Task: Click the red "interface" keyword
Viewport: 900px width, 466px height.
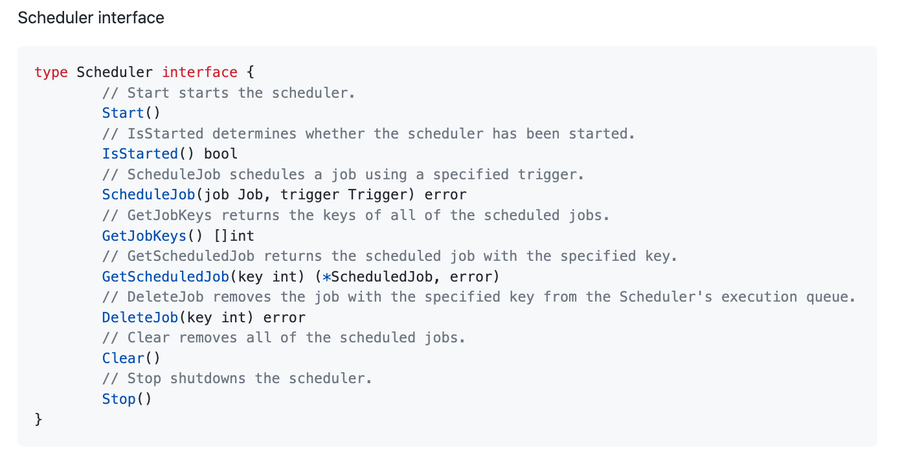Action: pos(200,72)
